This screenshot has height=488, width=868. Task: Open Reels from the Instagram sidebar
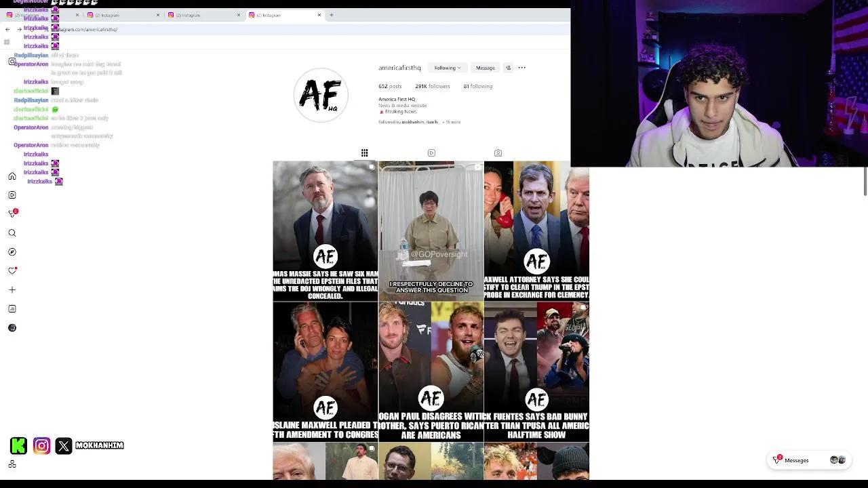(x=12, y=195)
